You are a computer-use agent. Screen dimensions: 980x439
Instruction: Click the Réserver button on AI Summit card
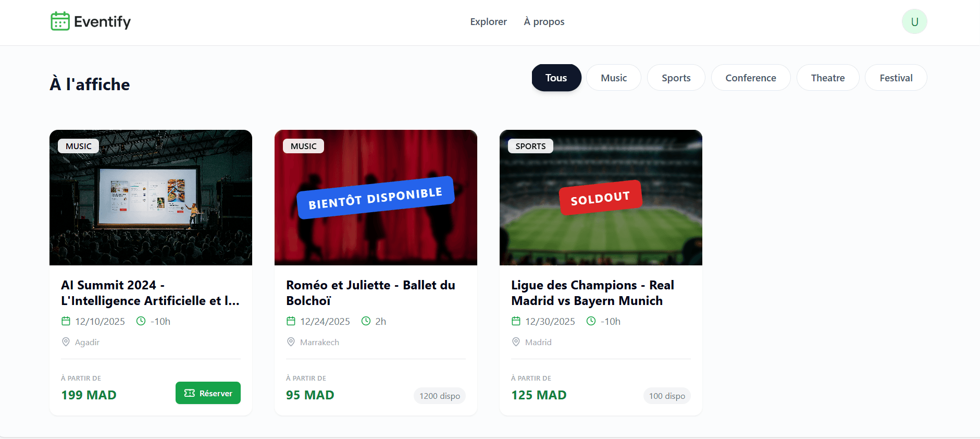coord(208,393)
